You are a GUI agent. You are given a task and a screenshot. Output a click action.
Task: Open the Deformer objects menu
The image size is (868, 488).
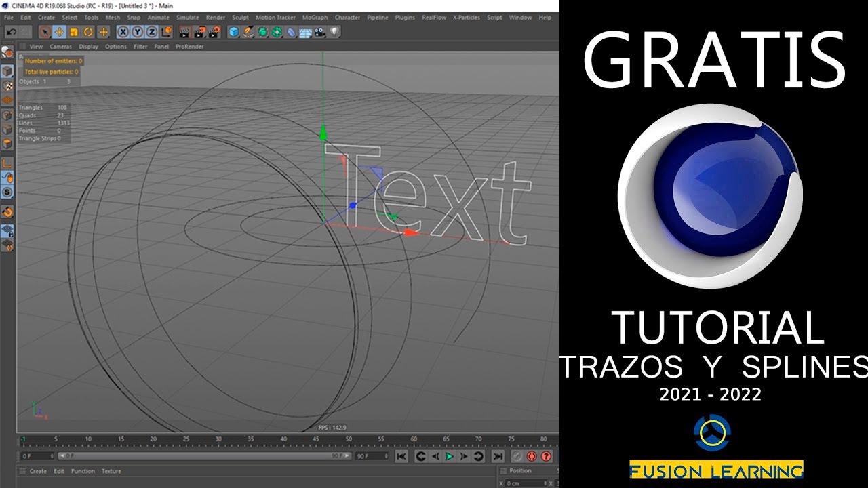click(x=291, y=32)
